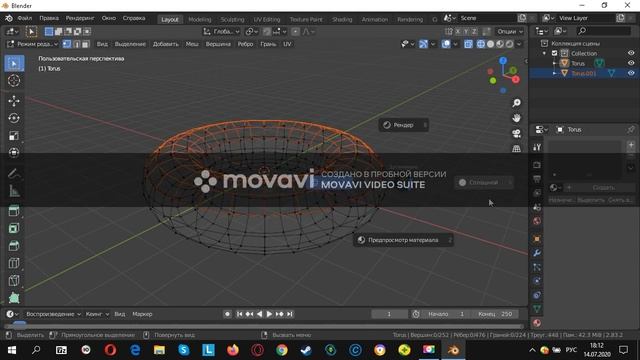Open the Global orientation dropdown

click(221, 31)
